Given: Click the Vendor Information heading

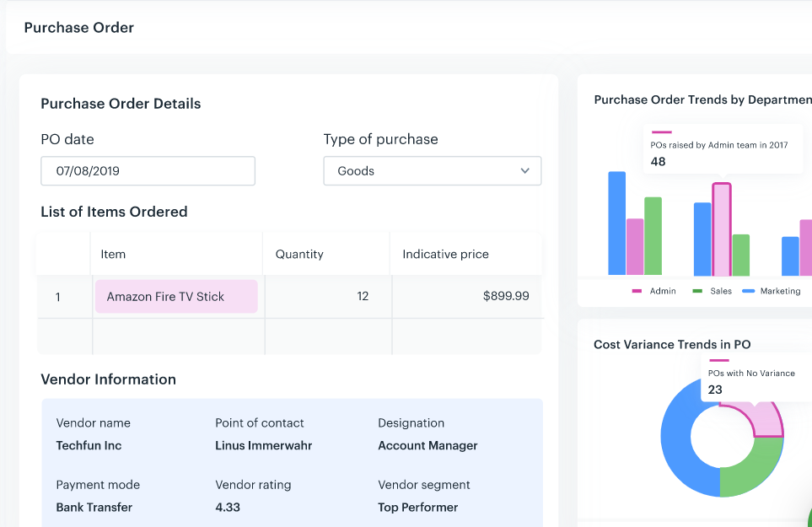Looking at the screenshot, I should coord(108,379).
